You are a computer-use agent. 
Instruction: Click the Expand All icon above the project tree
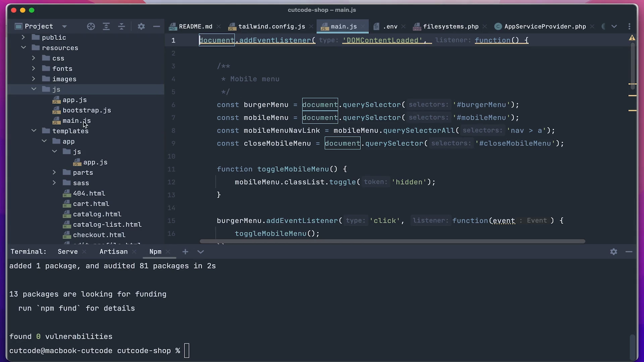[106, 26]
